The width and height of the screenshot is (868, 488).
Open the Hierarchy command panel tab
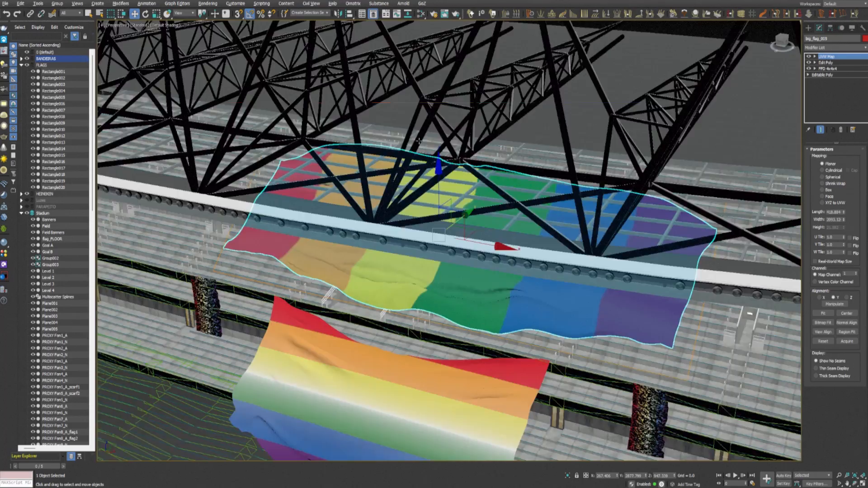[x=830, y=28]
